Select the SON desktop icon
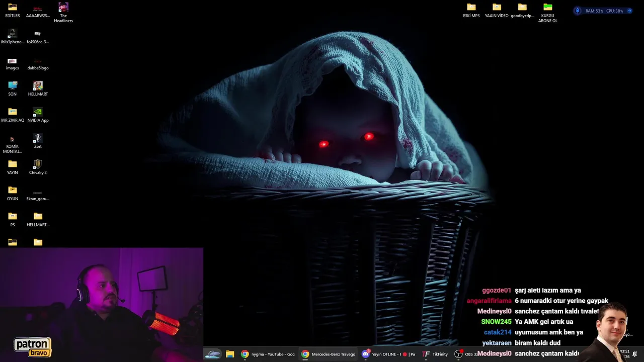Image resolution: width=644 pixels, height=362 pixels. click(13, 89)
